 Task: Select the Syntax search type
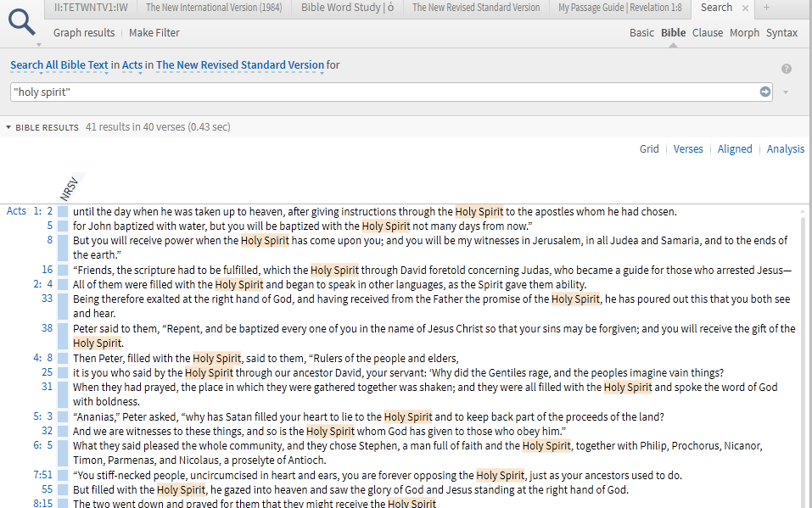click(x=781, y=32)
